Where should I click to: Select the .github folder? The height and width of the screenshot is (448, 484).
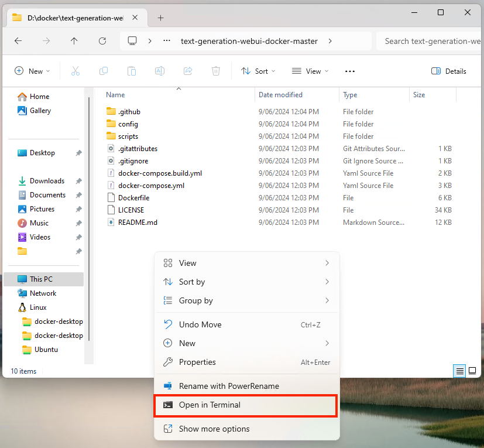[x=129, y=111]
